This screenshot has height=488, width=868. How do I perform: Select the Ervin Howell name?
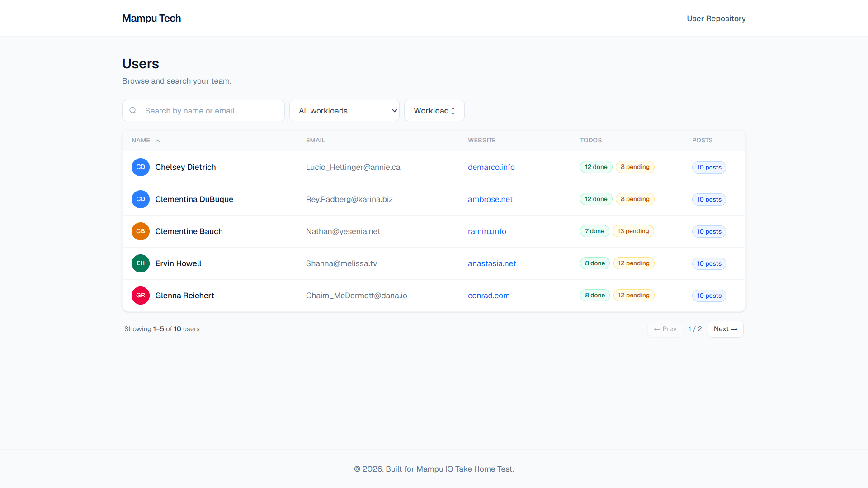pyautogui.click(x=178, y=263)
